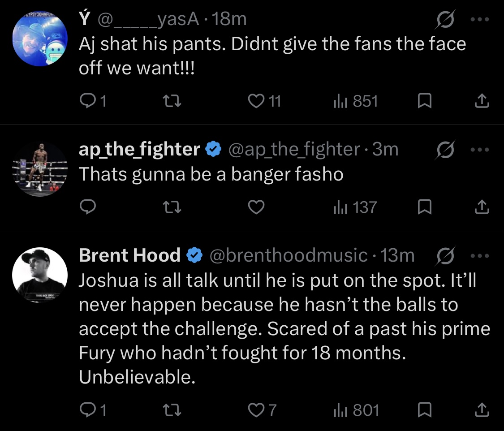Image resolution: width=504 pixels, height=431 pixels.
Task: Open more options for Brent Hood tweet
Action: pyautogui.click(x=479, y=256)
